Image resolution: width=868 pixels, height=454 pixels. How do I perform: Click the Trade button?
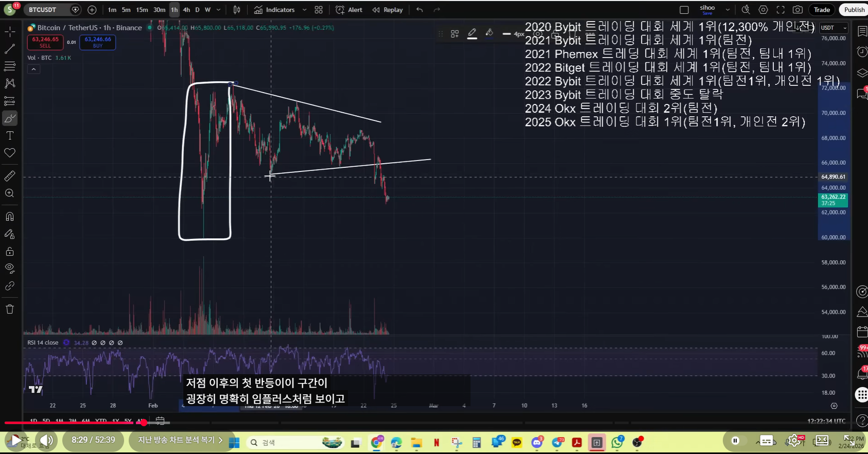(x=822, y=10)
